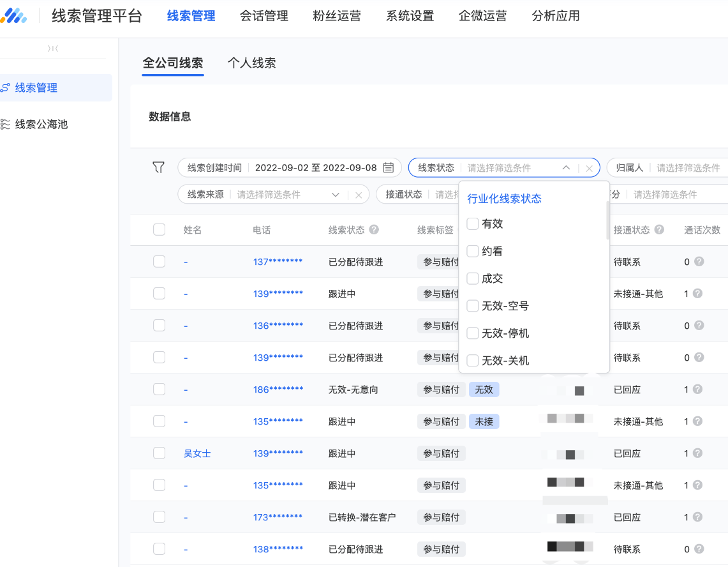Select 线索公海池 in the sidebar

(41, 125)
